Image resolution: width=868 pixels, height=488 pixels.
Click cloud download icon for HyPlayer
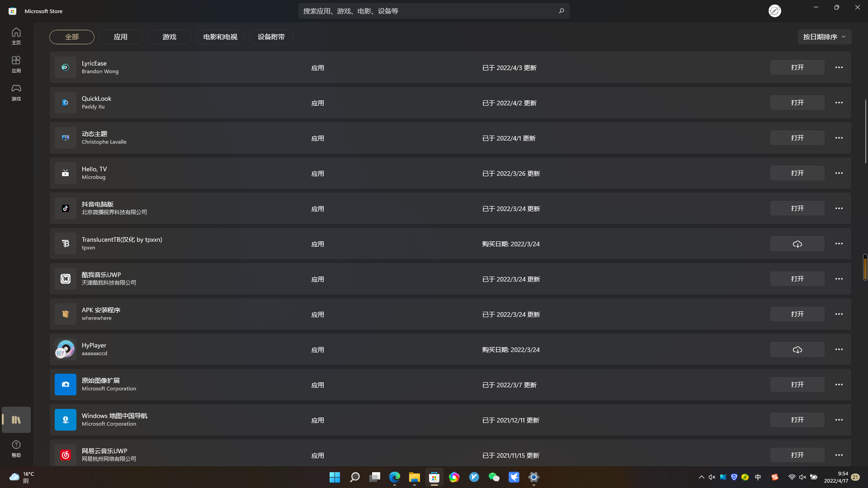coord(797,350)
